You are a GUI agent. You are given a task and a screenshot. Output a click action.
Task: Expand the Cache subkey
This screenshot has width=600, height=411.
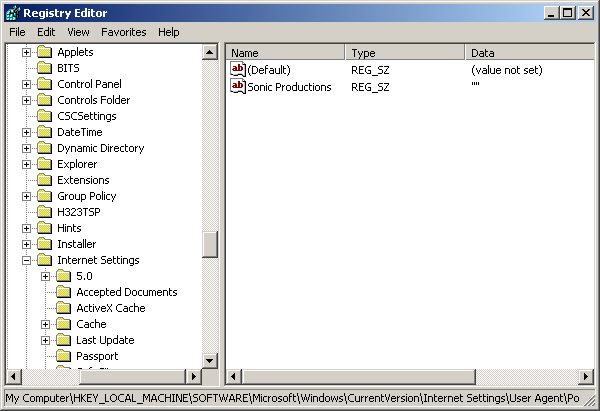[46, 324]
